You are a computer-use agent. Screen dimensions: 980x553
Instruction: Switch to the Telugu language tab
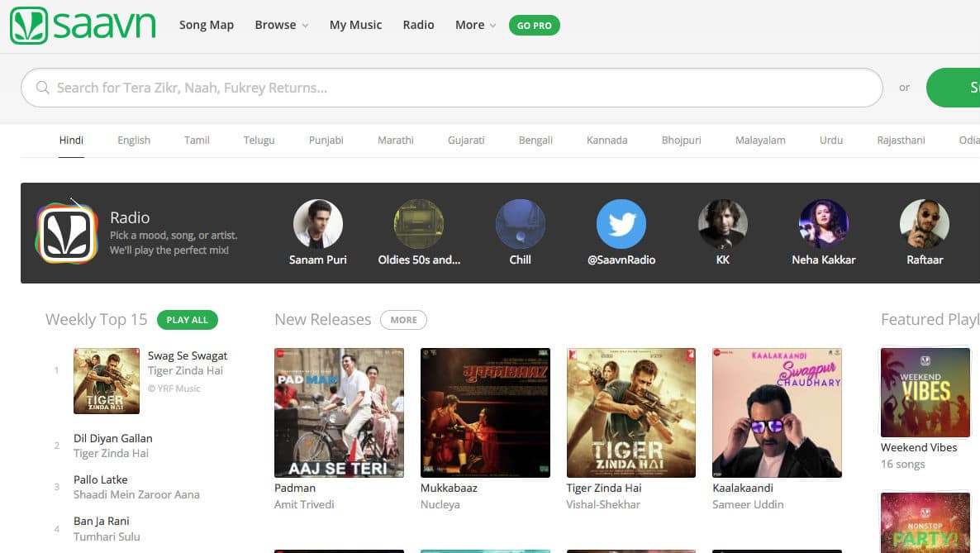(x=259, y=141)
